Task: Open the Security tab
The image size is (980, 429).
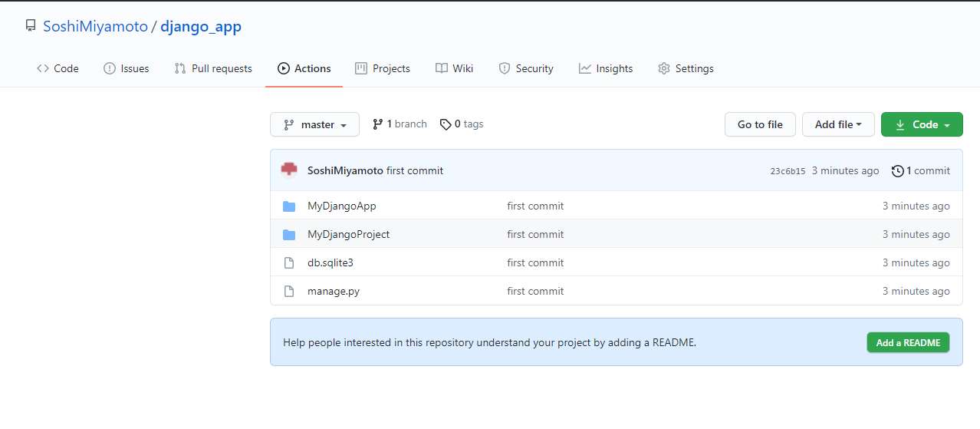Action: pyautogui.click(x=526, y=68)
